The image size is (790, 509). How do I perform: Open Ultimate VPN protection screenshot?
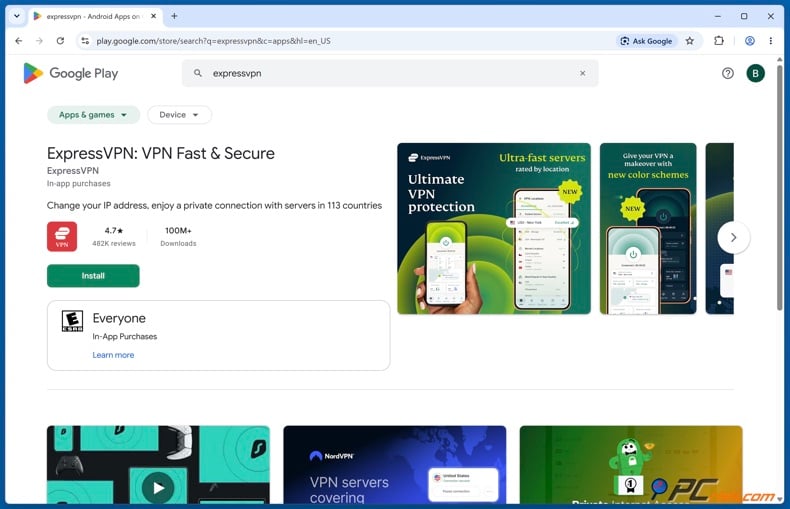(494, 229)
